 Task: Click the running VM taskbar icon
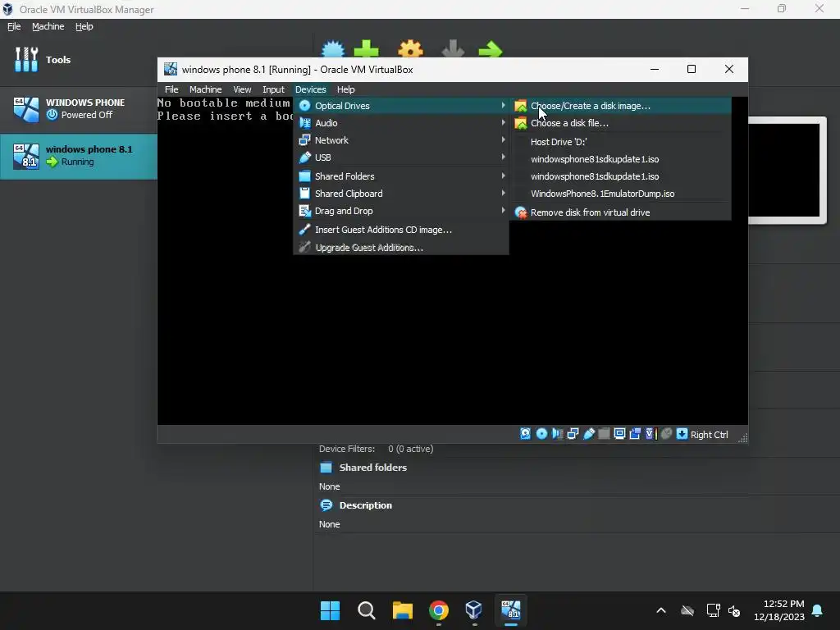click(510, 610)
